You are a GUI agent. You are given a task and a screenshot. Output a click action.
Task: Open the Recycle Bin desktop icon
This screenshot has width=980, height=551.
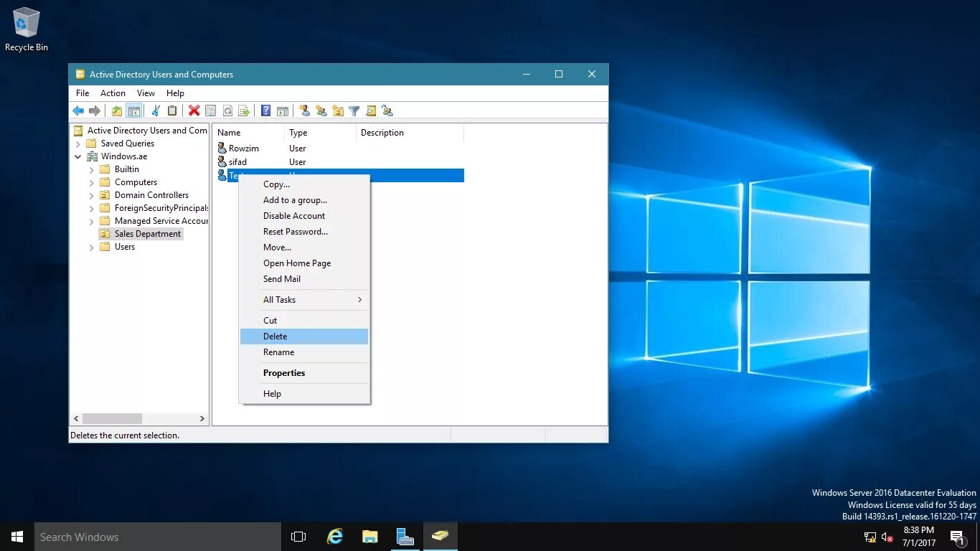point(27,29)
